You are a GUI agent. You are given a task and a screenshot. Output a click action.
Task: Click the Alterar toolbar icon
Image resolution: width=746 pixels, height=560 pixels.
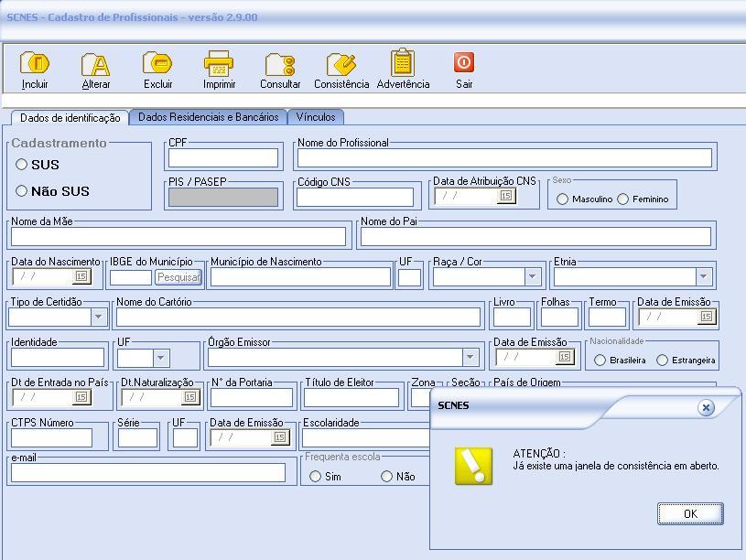pos(96,64)
